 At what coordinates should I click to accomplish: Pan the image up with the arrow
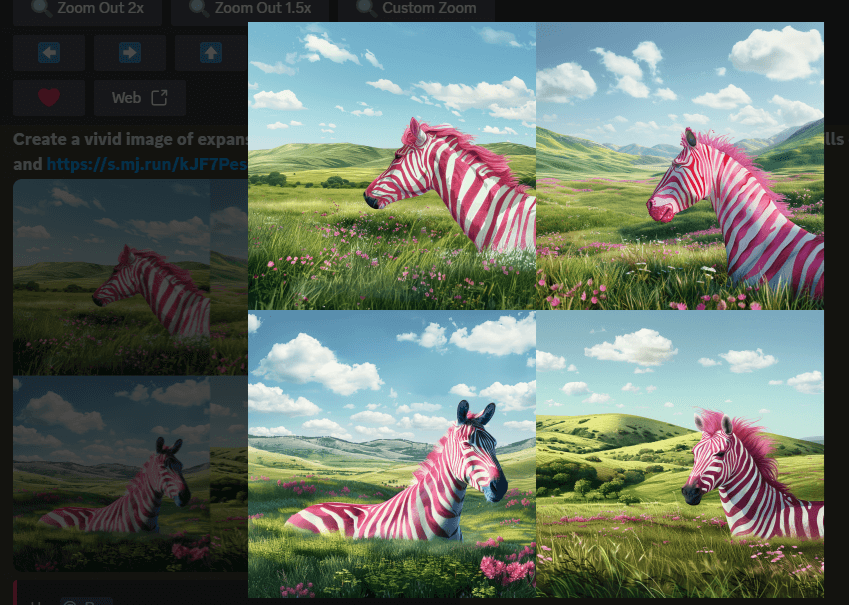point(211,53)
